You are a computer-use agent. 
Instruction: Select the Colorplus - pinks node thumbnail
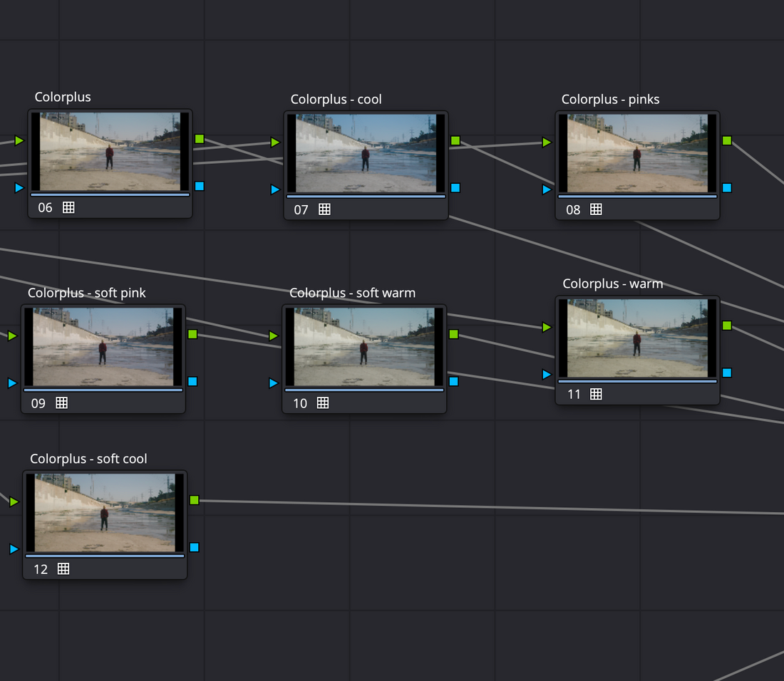click(637, 153)
